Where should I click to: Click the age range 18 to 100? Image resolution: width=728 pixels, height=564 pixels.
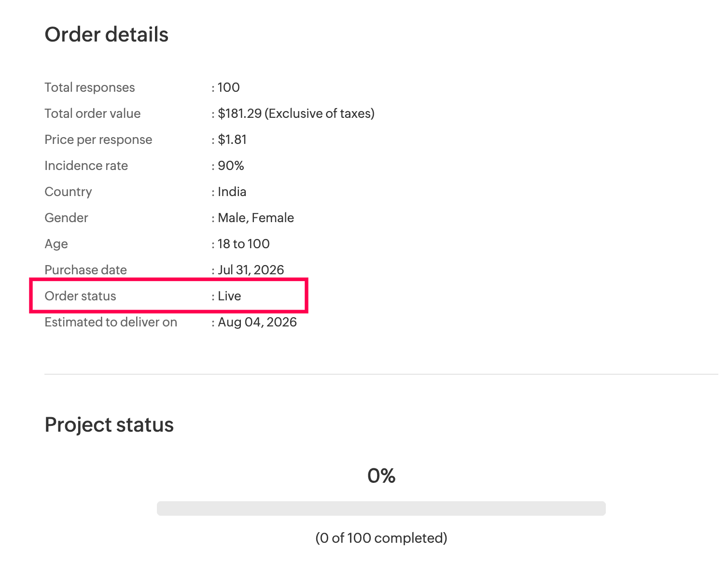tap(244, 244)
